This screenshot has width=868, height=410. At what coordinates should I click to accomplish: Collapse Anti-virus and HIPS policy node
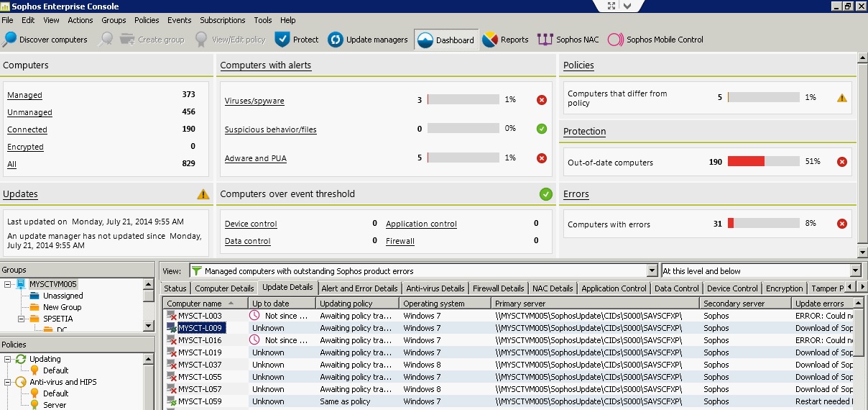(7, 382)
